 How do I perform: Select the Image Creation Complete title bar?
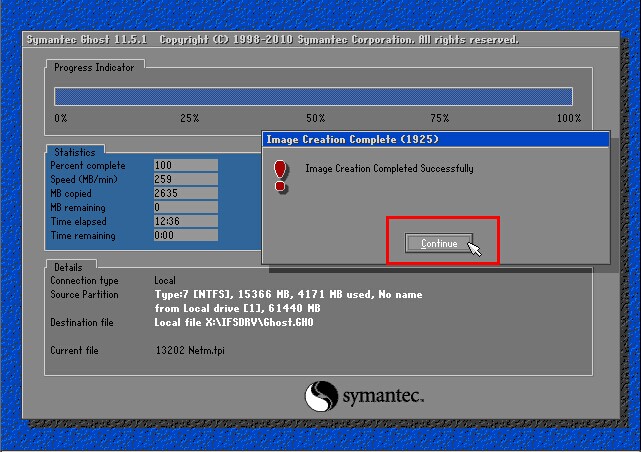pos(435,139)
